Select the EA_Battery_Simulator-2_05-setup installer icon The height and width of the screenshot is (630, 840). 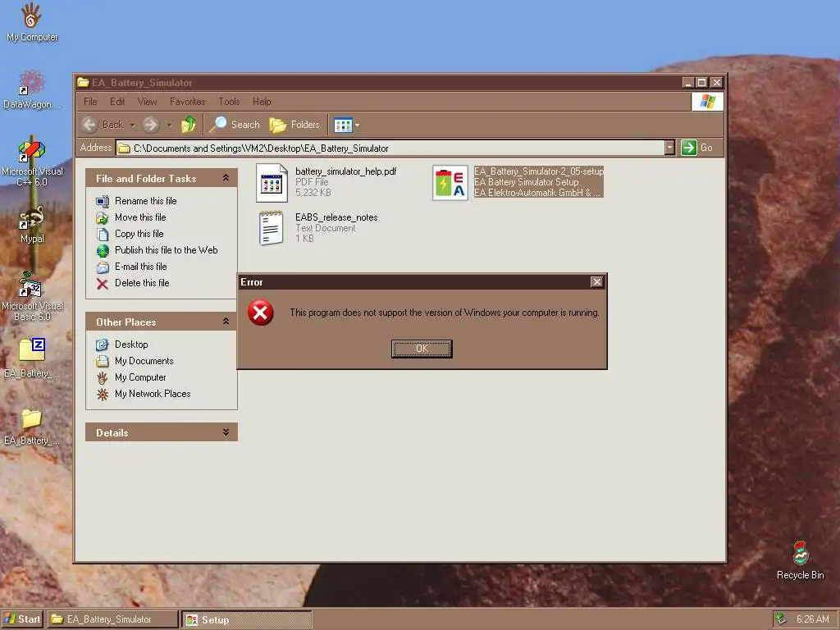tap(450, 183)
